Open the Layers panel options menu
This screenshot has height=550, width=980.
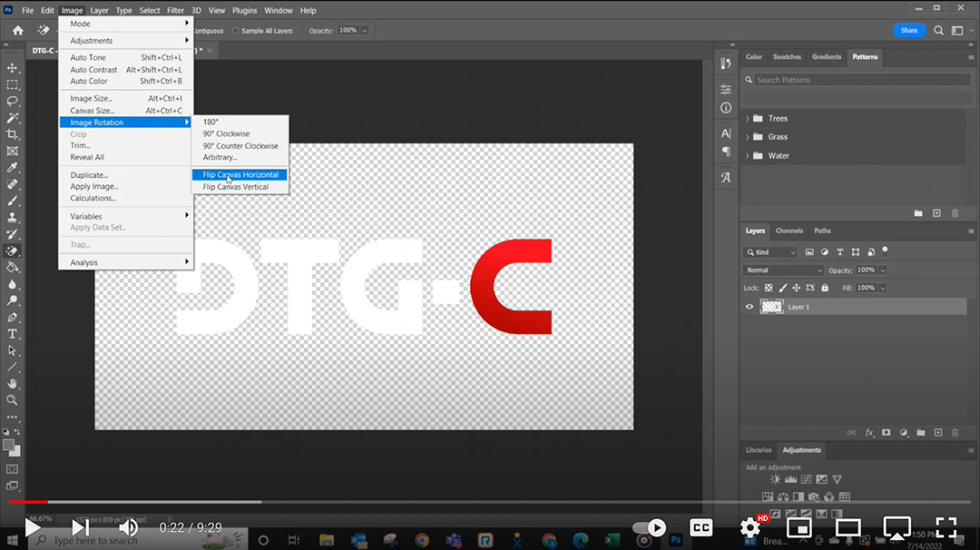pos(971,231)
